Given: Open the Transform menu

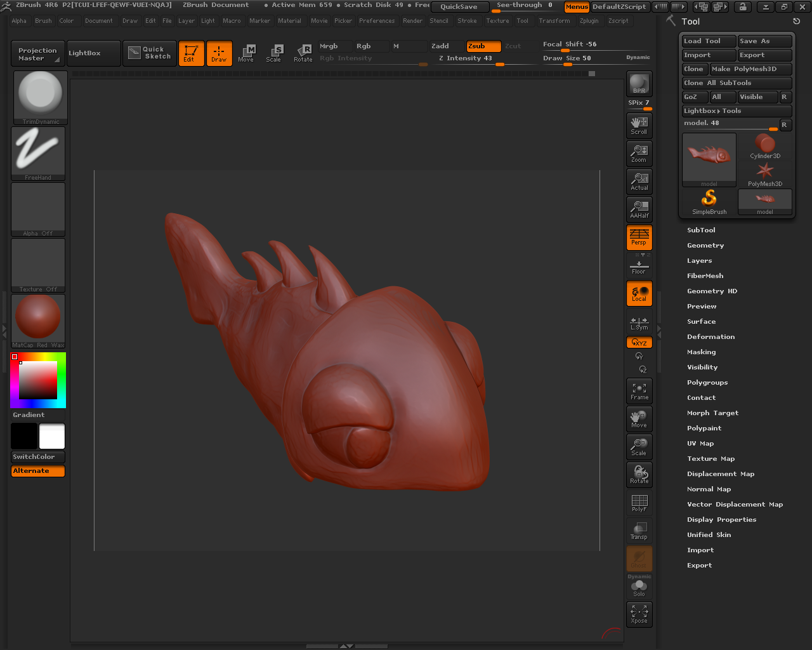Looking at the screenshot, I should tap(554, 21).
